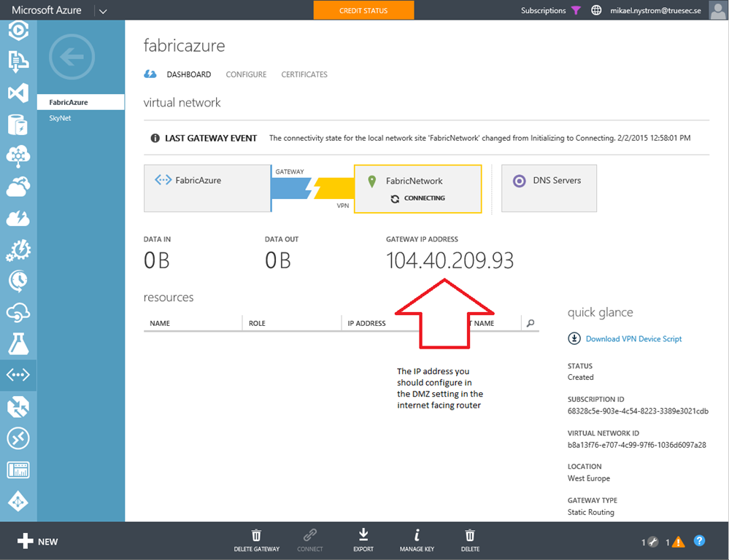
Task: Select the Dashboard tab
Action: (x=188, y=74)
